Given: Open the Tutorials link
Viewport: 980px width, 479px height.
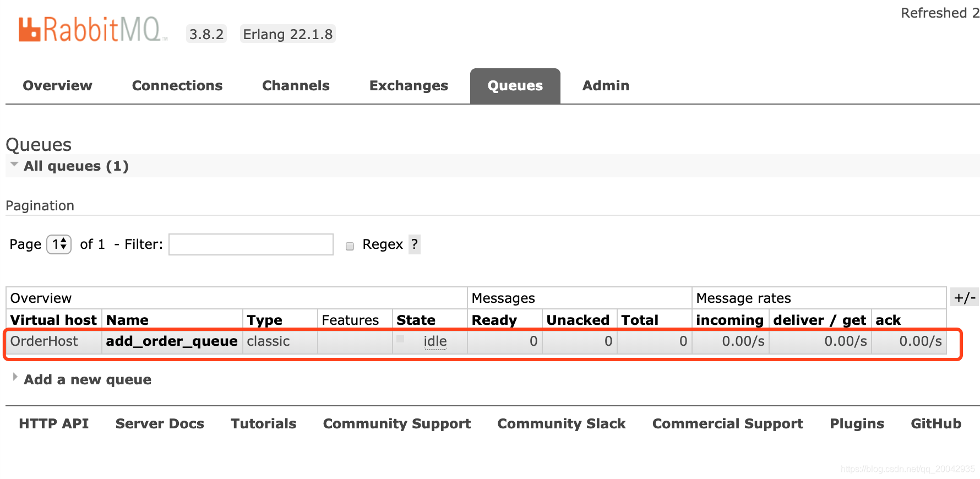Looking at the screenshot, I should (x=263, y=423).
